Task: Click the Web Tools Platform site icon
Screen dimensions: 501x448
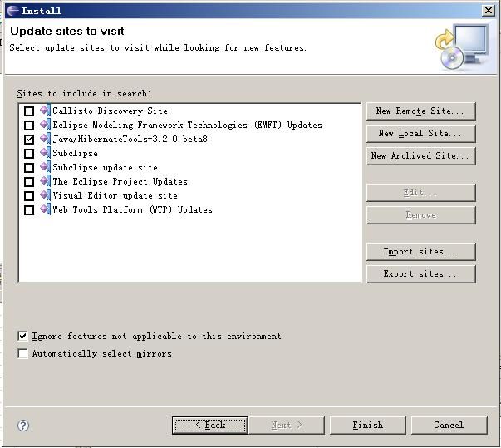Action: [46, 209]
